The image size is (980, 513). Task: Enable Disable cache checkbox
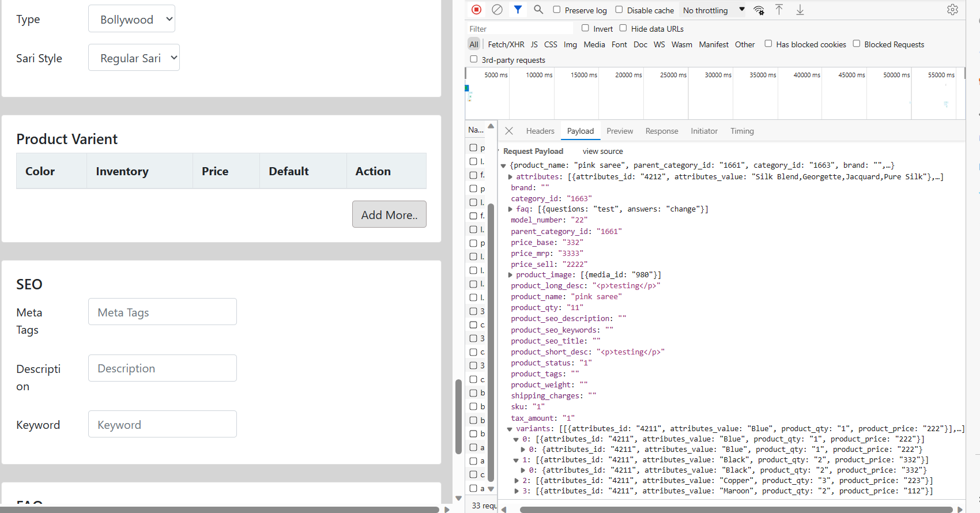[x=619, y=9]
